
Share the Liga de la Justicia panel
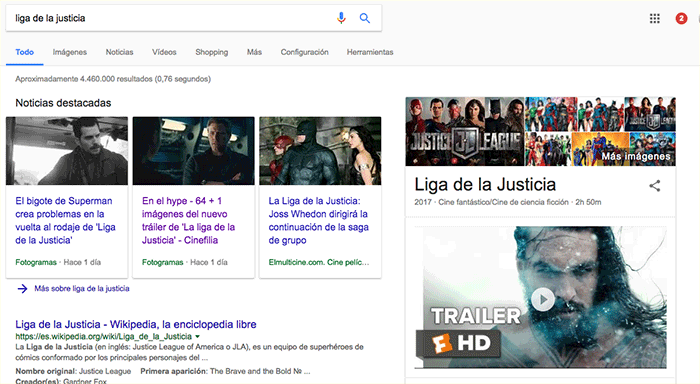pos(654,186)
